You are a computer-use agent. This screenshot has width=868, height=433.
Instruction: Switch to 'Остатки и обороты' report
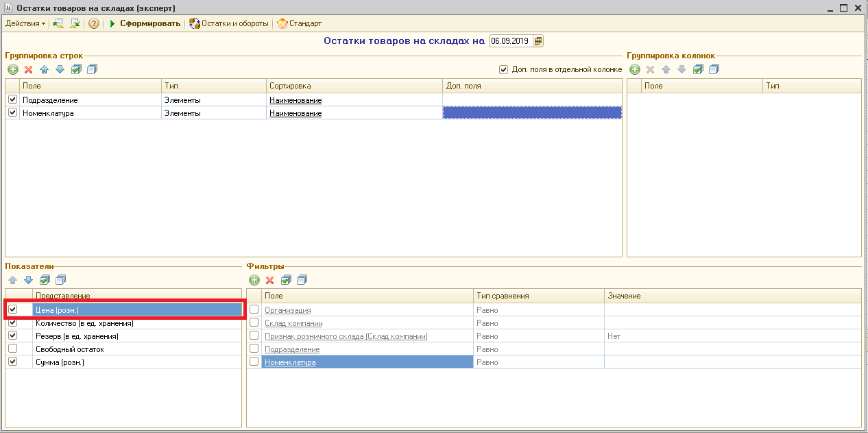pyautogui.click(x=229, y=23)
